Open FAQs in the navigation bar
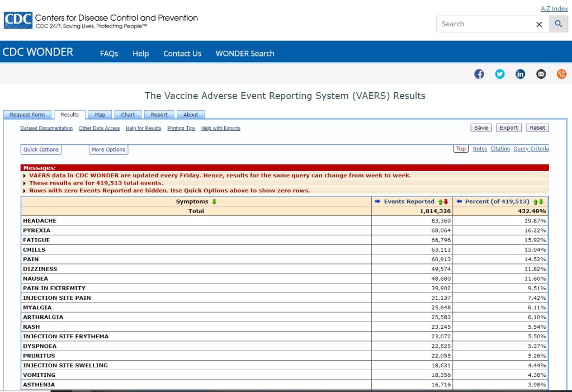The width and height of the screenshot is (572, 392). (109, 54)
